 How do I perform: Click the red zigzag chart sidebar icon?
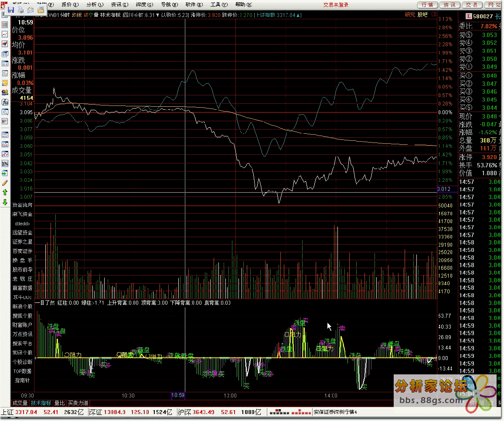point(5,154)
